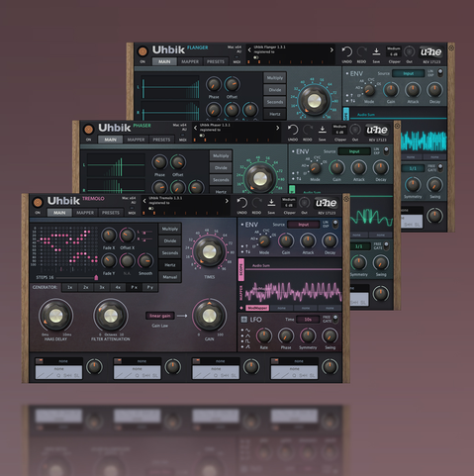Click the Save icon in Uhbik Phaser
The image size is (474, 476).
323,130
